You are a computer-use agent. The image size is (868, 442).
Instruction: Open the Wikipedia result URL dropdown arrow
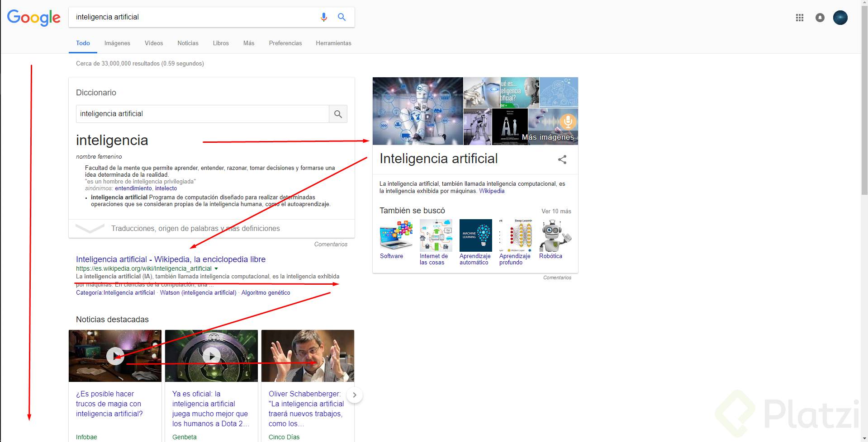(216, 268)
